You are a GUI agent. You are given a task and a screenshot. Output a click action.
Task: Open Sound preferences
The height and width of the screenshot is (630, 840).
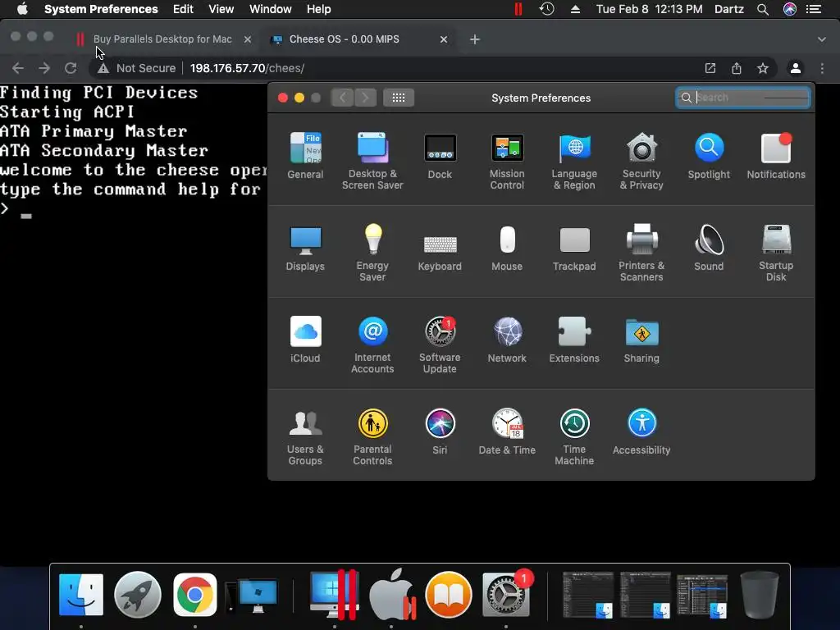[709, 248]
